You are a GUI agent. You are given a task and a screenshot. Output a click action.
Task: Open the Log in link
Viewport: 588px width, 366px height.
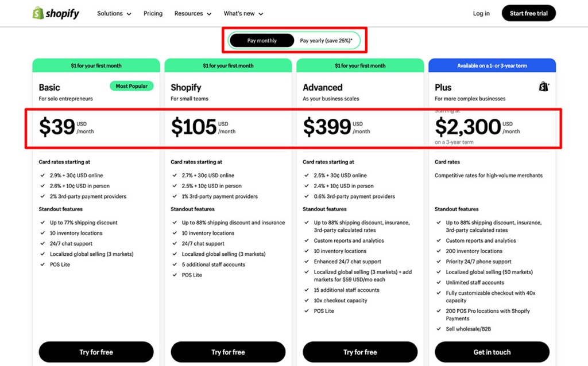point(481,13)
